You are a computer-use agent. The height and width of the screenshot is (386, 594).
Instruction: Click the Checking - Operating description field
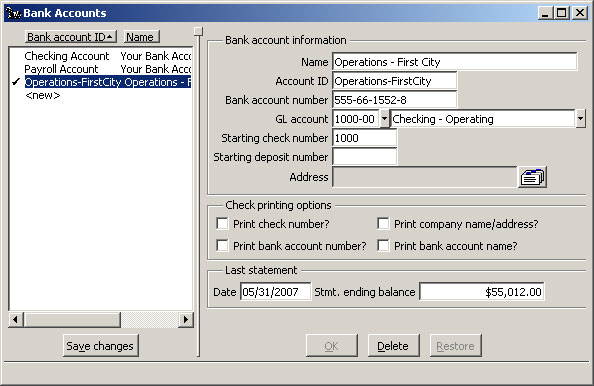(x=483, y=119)
